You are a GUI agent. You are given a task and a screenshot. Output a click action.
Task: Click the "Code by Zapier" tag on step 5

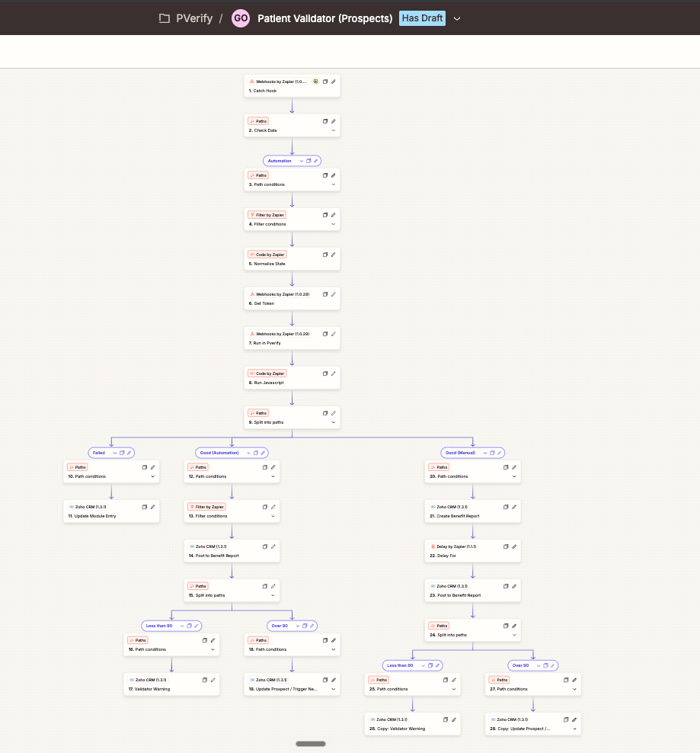click(267, 255)
